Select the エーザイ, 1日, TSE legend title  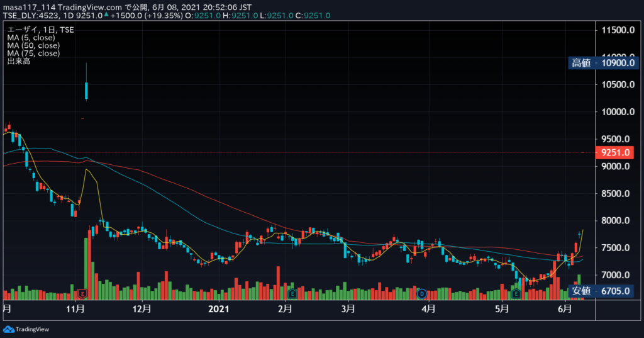(x=41, y=30)
